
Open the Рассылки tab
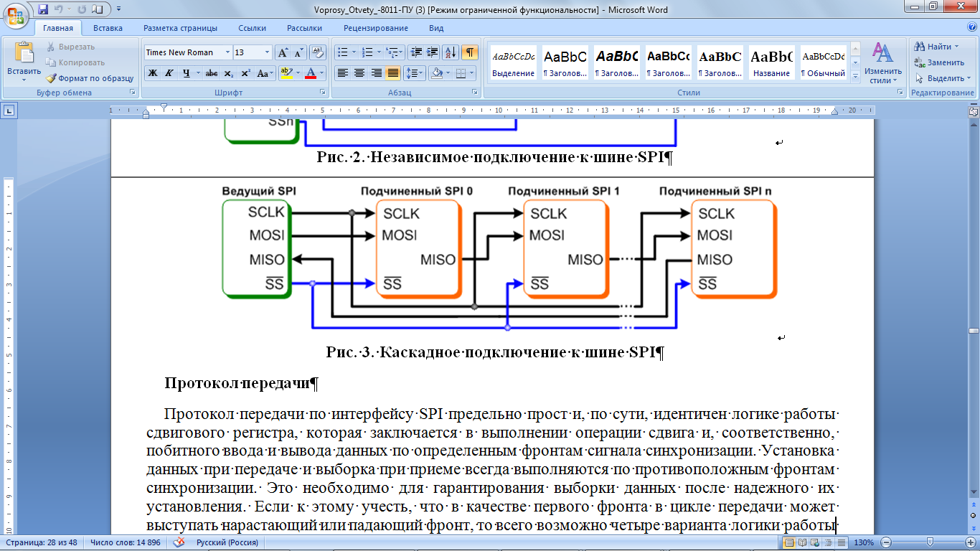pyautogui.click(x=304, y=28)
